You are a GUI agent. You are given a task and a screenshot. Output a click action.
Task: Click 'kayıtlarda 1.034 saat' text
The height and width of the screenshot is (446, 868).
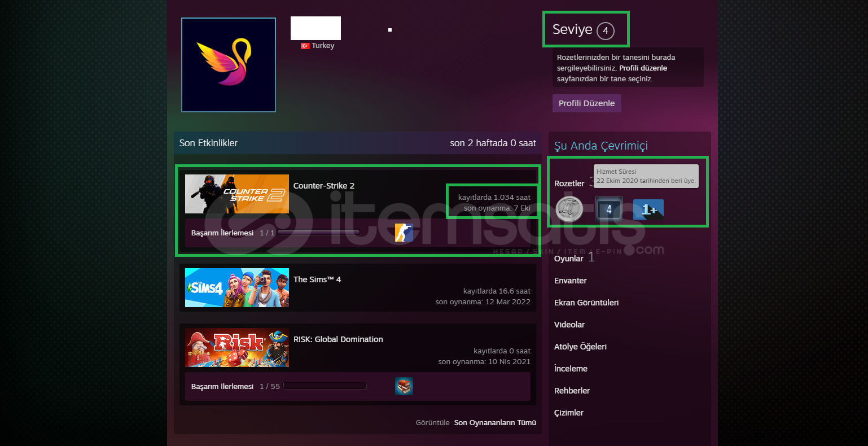494,198
